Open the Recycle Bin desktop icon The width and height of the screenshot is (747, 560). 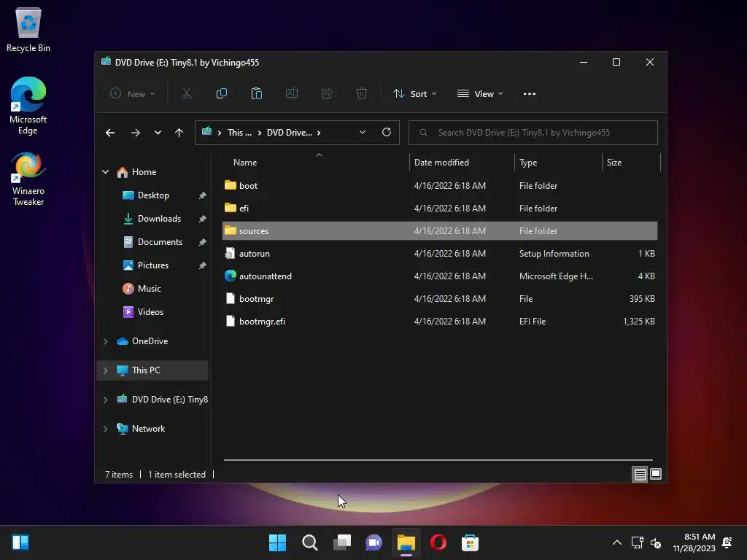28,29
